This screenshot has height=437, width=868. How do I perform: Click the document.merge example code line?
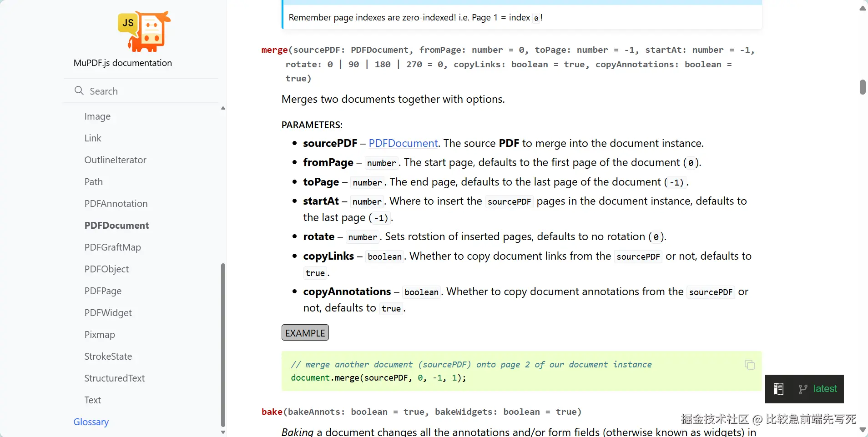(x=378, y=378)
